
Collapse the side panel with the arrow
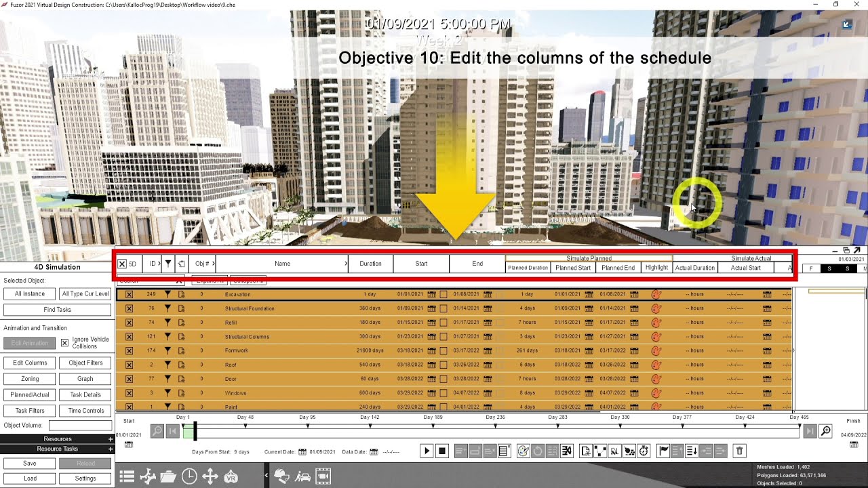coord(267,476)
